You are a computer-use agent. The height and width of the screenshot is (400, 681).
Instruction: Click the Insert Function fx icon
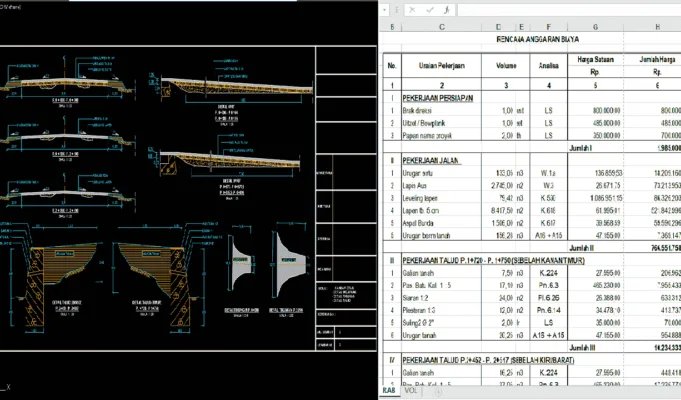point(446,10)
